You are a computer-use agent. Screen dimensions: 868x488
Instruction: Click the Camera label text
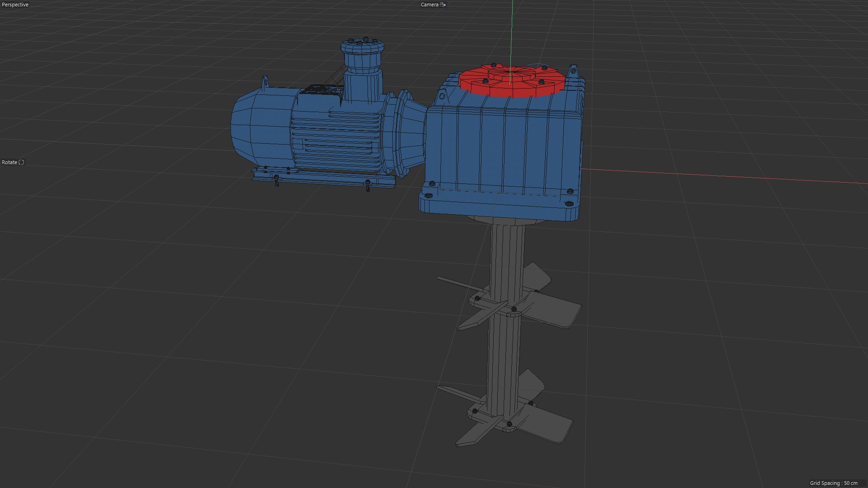429,5
